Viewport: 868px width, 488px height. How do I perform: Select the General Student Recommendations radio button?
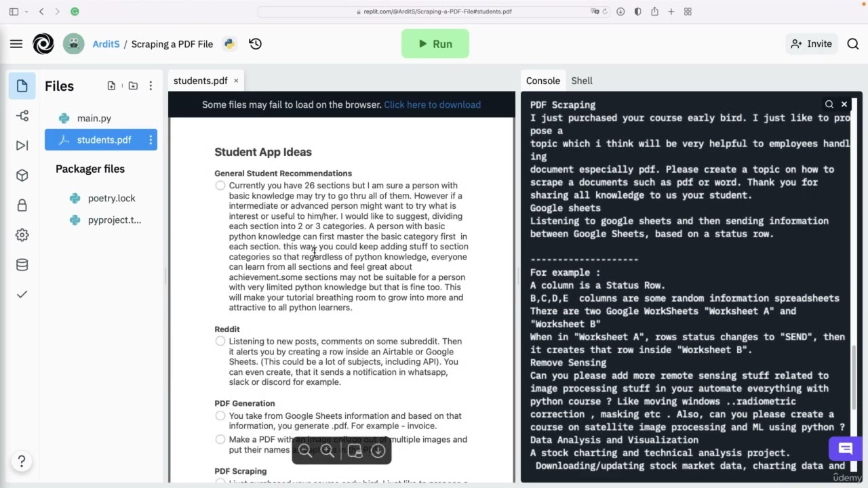220,186
